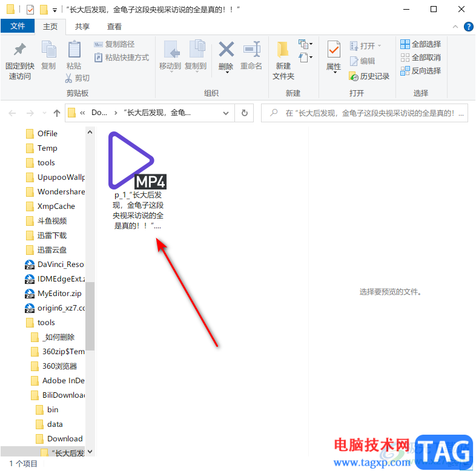
Task: Click navigation pane scroll up arrow
Action: [x=90, y=132]
